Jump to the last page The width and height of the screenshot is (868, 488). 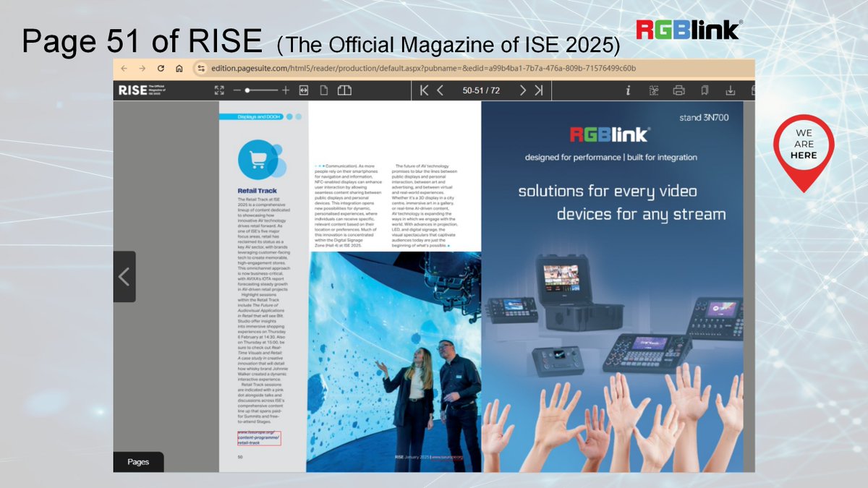pyautogui.click(x=538, y=90)
